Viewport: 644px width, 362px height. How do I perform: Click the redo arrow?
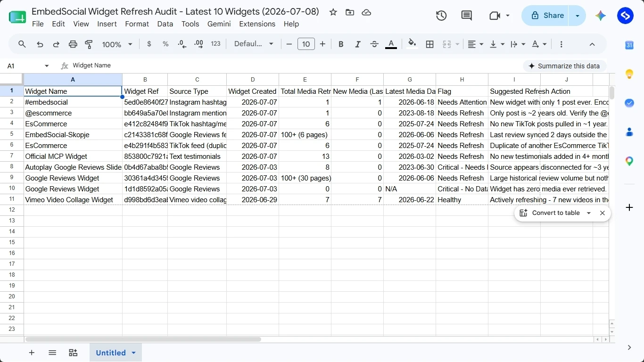[x=56, y=44]
